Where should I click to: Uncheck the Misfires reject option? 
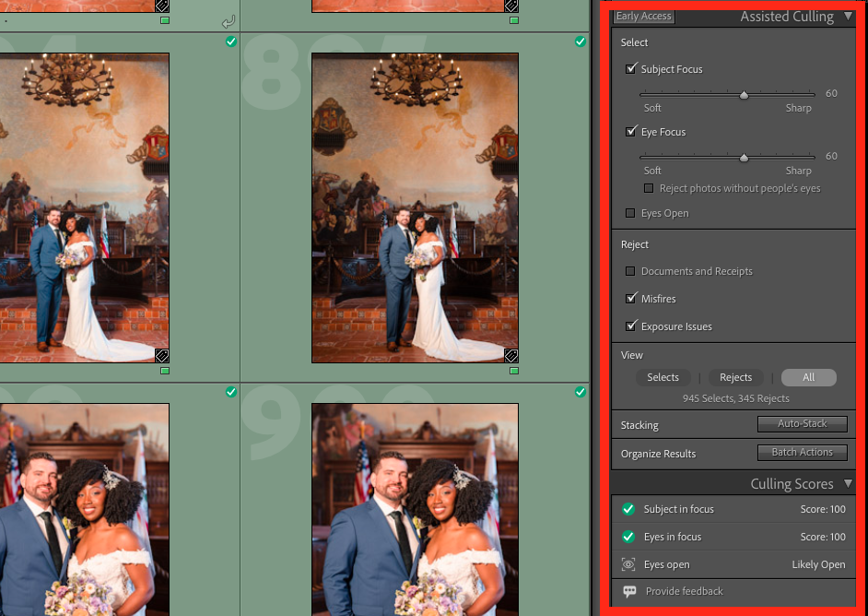pyautogui.click(x=631, y=299)
